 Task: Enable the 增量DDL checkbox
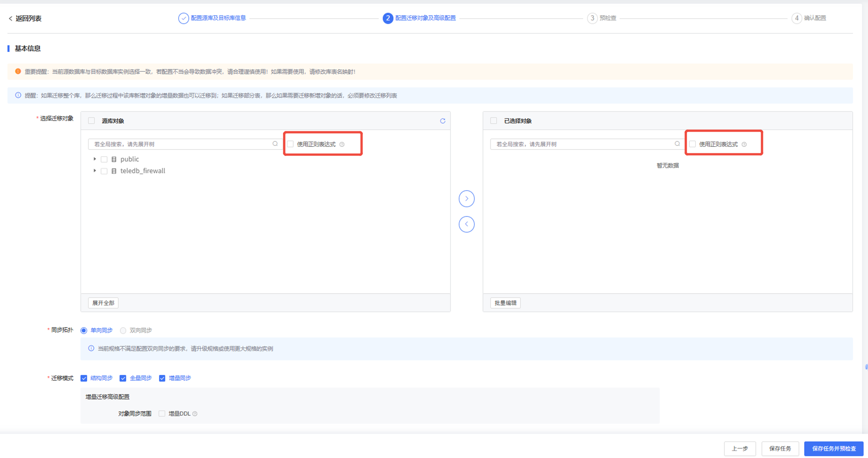(x=162, y=414)
